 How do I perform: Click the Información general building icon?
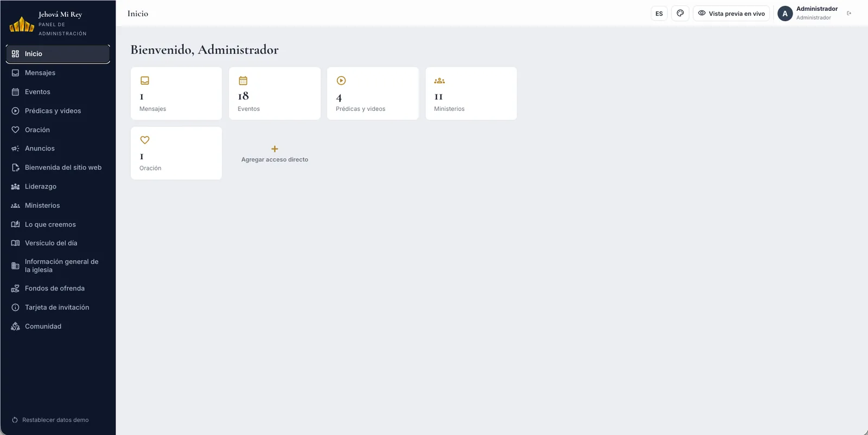(15, 266)
